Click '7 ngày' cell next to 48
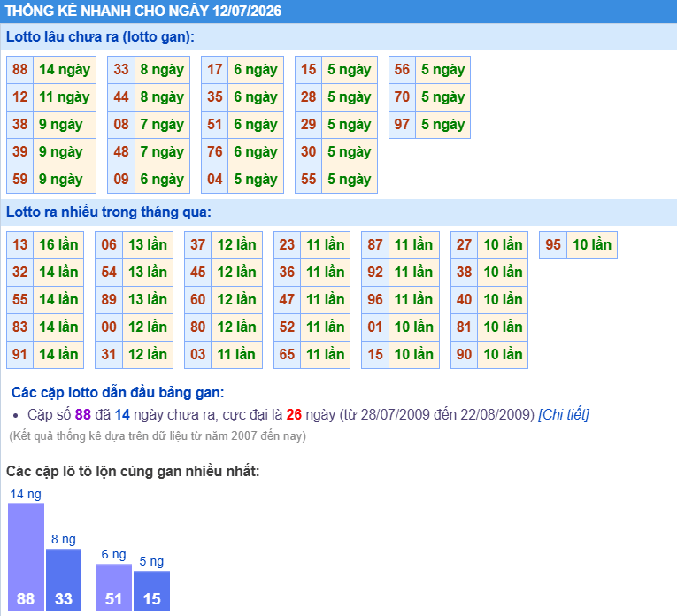 coord(162,152)
